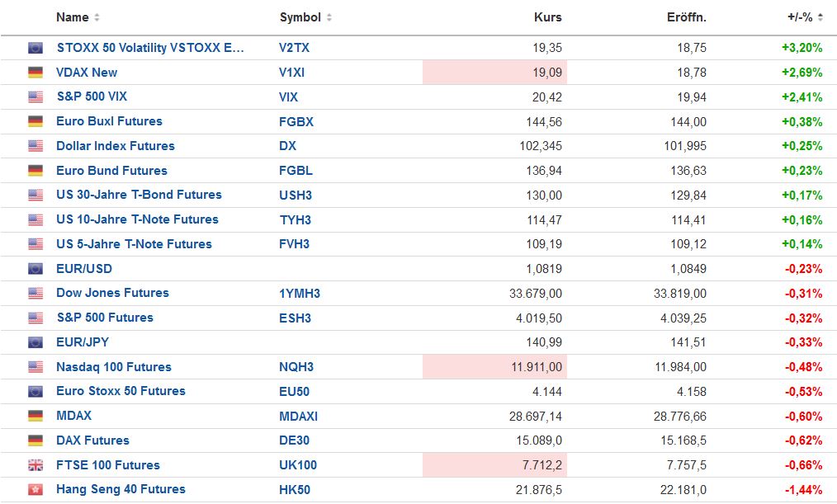This screenshot has height=504, width=837.
Task: Click the ESH3 symbol link
Action: point(293,318)
